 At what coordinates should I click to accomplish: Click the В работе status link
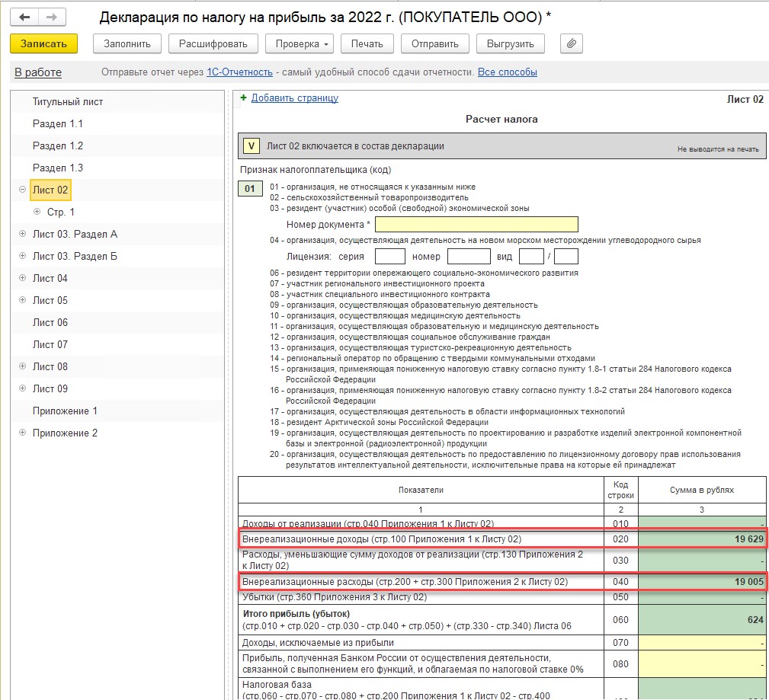tap(38, 72)
